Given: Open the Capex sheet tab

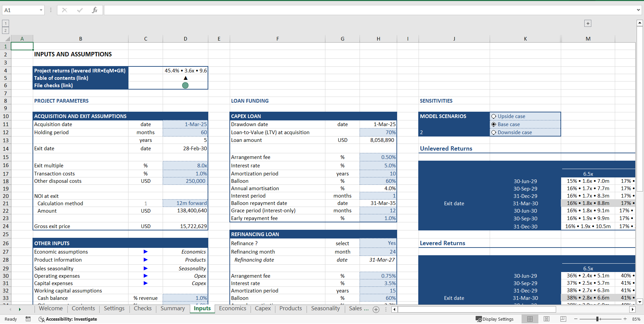Looking at the screenshot, I should pos(263,309).
